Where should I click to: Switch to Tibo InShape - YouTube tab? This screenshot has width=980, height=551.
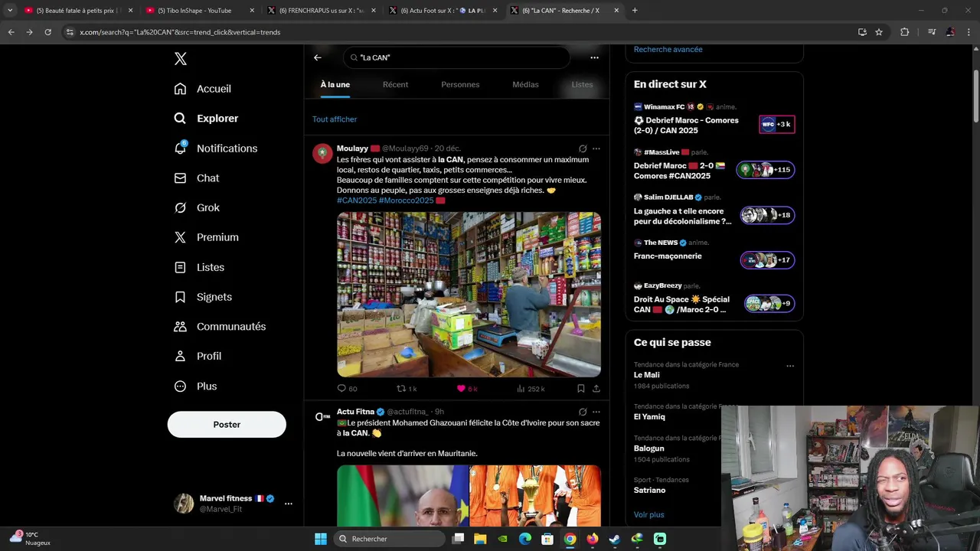coord(199,11)
